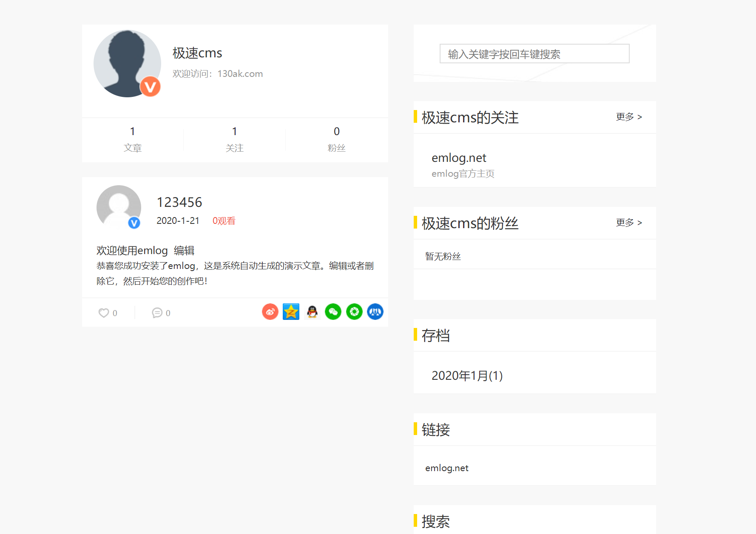Image resolution: width=756 pixels, height=534 pixels.
Task: Open emlog.net under the 链接 section
Action: [446, 468]
